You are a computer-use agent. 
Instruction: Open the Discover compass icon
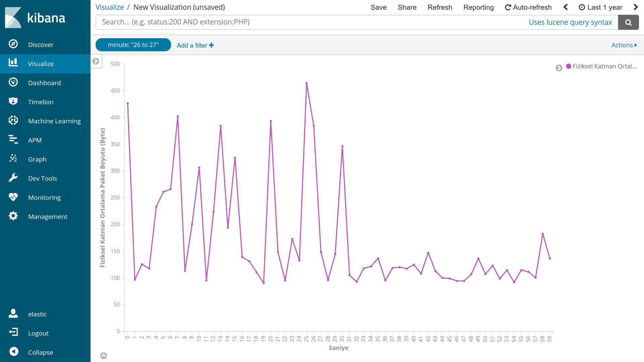click(13, 44)
